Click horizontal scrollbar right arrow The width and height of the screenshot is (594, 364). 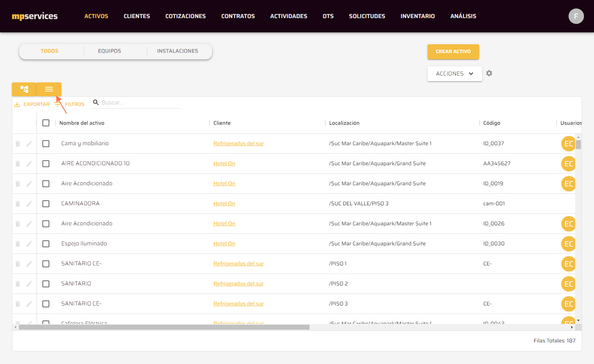pyautogui.click(x=572, y=327)
